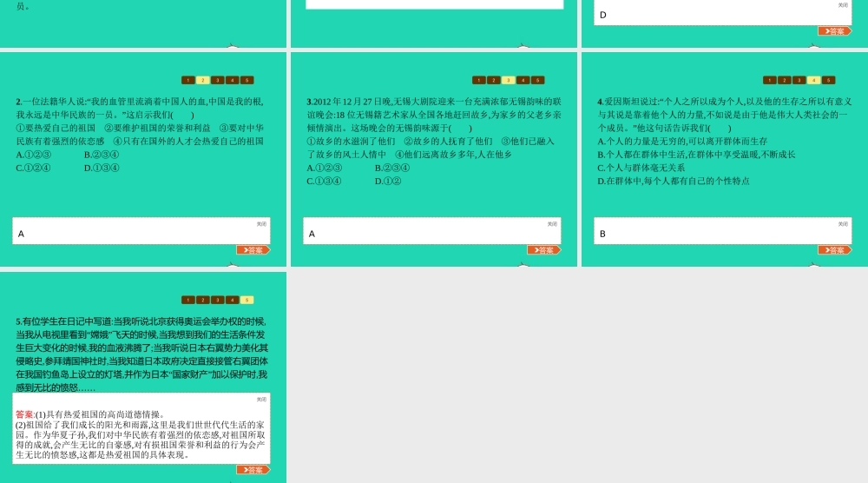This screenshot has width=868, height=483.
Task: Select option A.①②③ in question 3
Action: pyautogui.click(x=325, y=168)
